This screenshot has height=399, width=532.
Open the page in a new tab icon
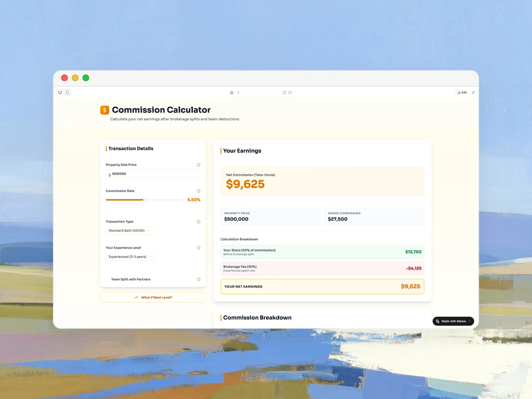[284, 92]
